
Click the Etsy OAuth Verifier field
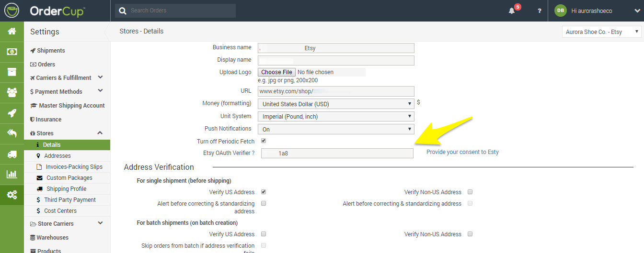[337, 153]
